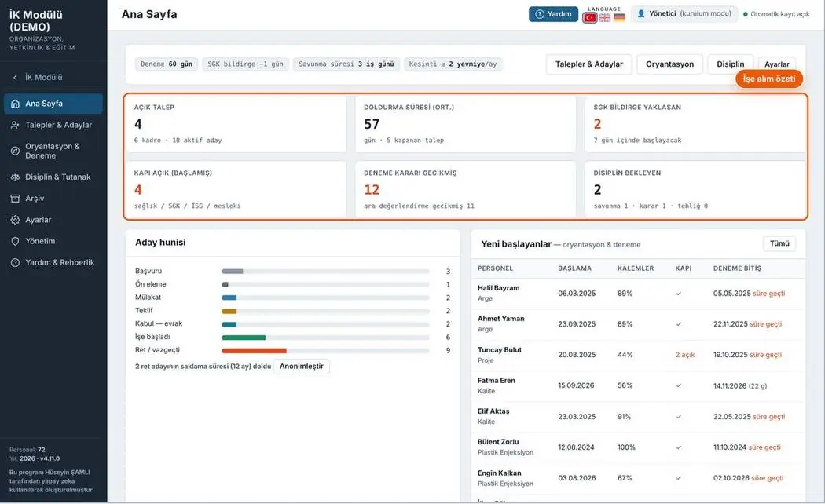
Task: Click the back chevron beside İK Modülü
Action: click(15, 77)
